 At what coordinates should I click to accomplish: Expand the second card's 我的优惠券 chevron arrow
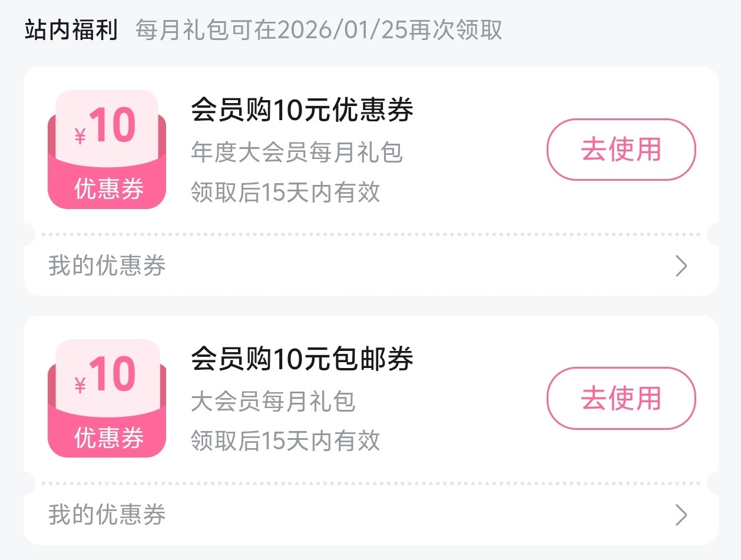pos(681,515)
